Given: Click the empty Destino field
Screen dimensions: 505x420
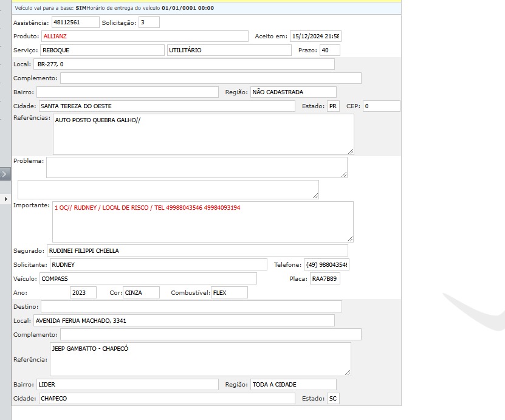Looking at the screenshot, I should coord(191,306).
